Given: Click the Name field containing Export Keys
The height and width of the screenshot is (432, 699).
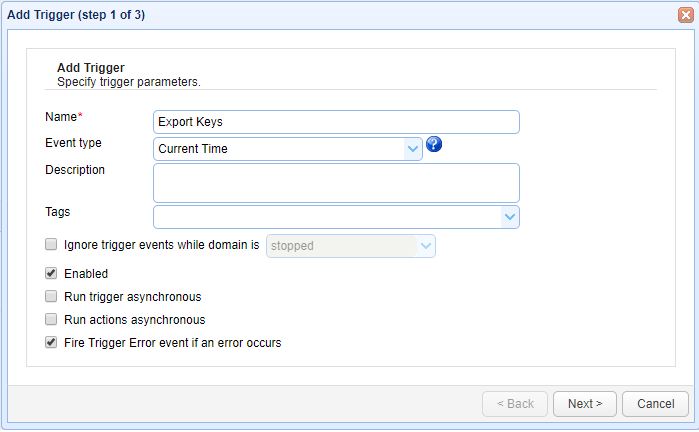Looking at the screenshot, I should click(336, 122).
